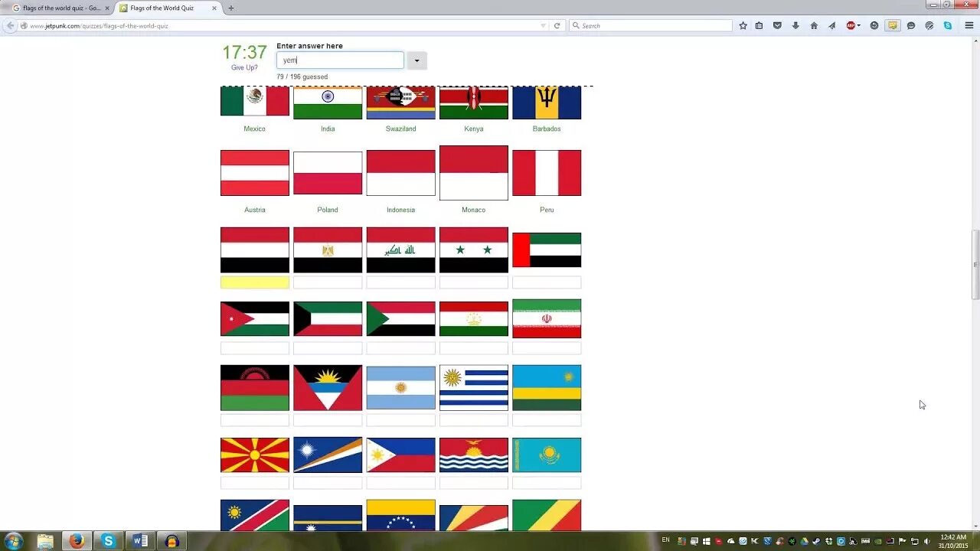Go to the browser Home icon
Viewport: 980px width, 551px height.
(814, 25)
